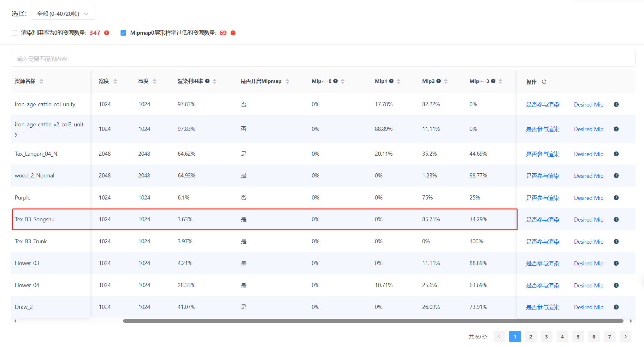The image size is (644, 347).
Task: Open the 全部 (0-40720帧) frame range dropdown
Action: click(62, 14)
